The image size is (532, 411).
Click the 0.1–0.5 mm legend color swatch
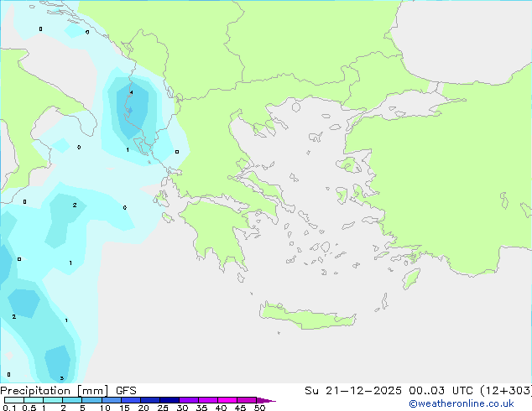14,400
